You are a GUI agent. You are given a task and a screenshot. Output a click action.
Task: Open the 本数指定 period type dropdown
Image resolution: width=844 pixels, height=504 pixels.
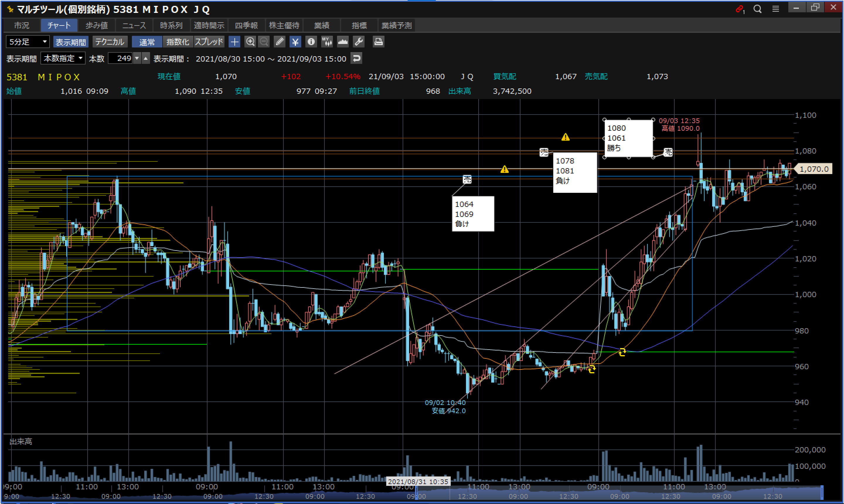coord(63,58)
